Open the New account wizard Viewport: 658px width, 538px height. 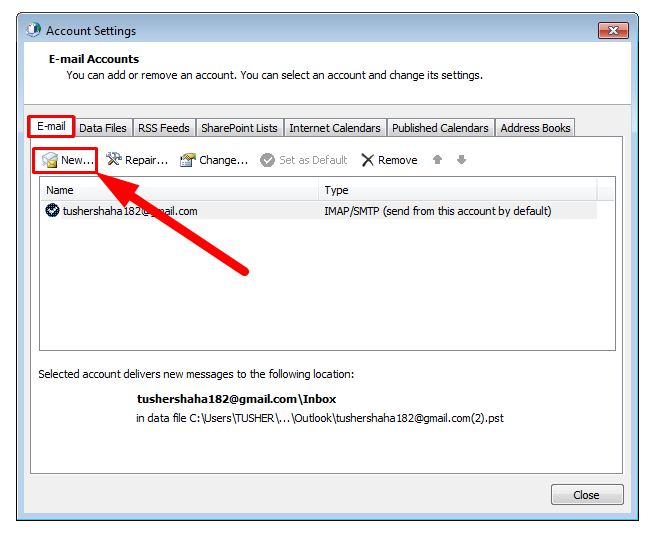pyautogui.click(x=67, y=160)
